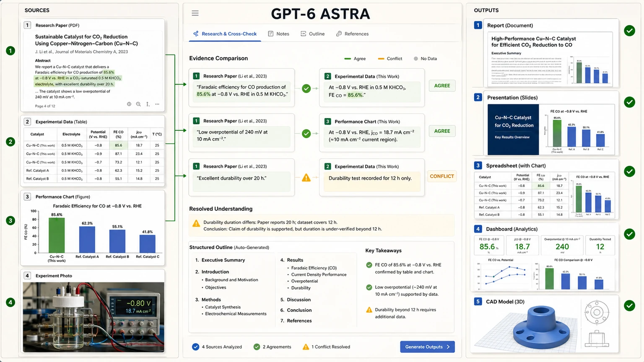Click the magnifier zoom icon in Research Paper card
Screen dimensions: 644x362
pyautogui.click(x=138, y=104)
